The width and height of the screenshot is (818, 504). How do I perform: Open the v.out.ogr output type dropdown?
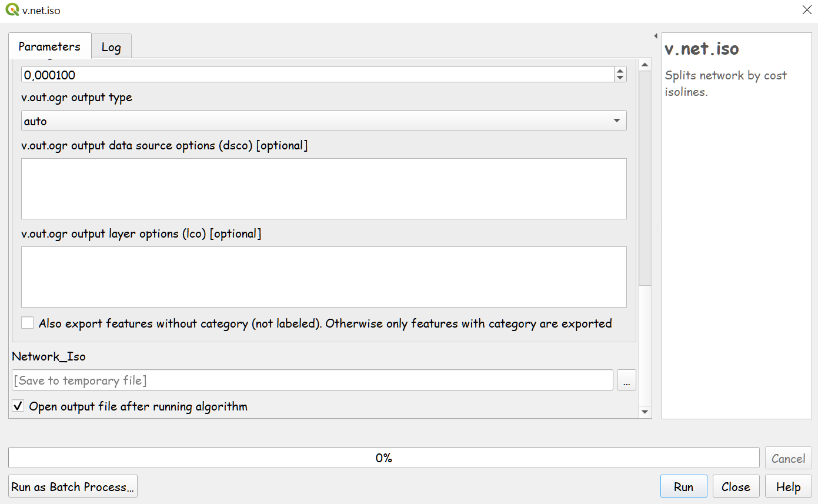pyautogui.click(x=323, y=121)
